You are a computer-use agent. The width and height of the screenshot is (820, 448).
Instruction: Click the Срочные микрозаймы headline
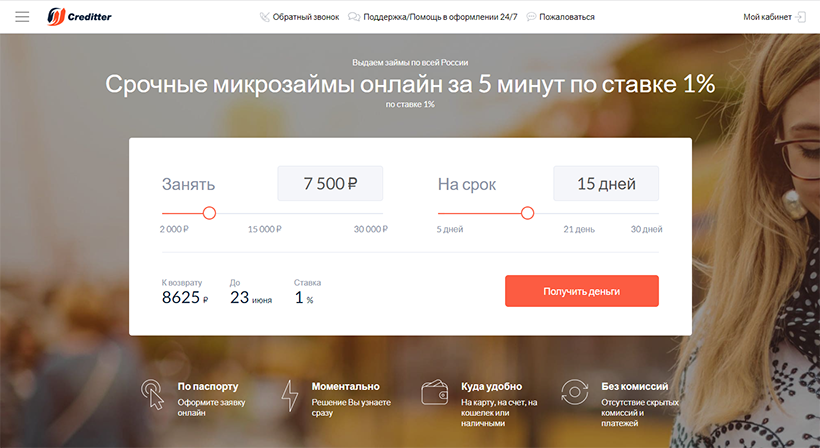pyautogui.click(x=410, y=84)
